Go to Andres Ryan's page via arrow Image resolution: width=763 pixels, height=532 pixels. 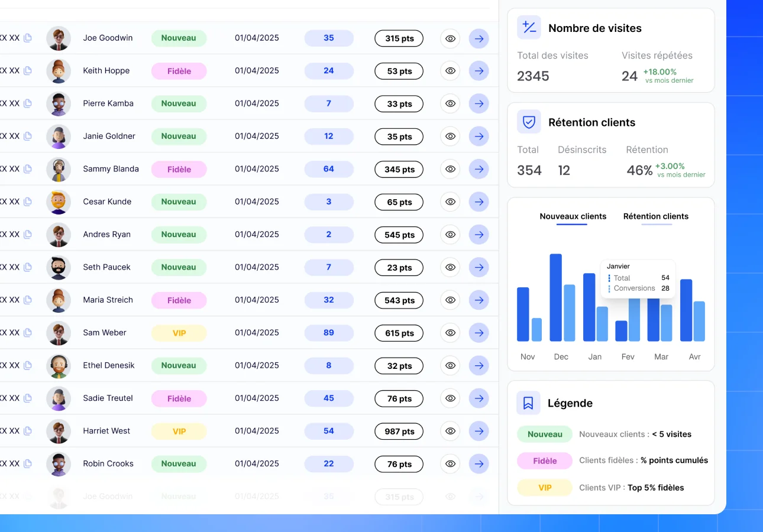point(479,235)
